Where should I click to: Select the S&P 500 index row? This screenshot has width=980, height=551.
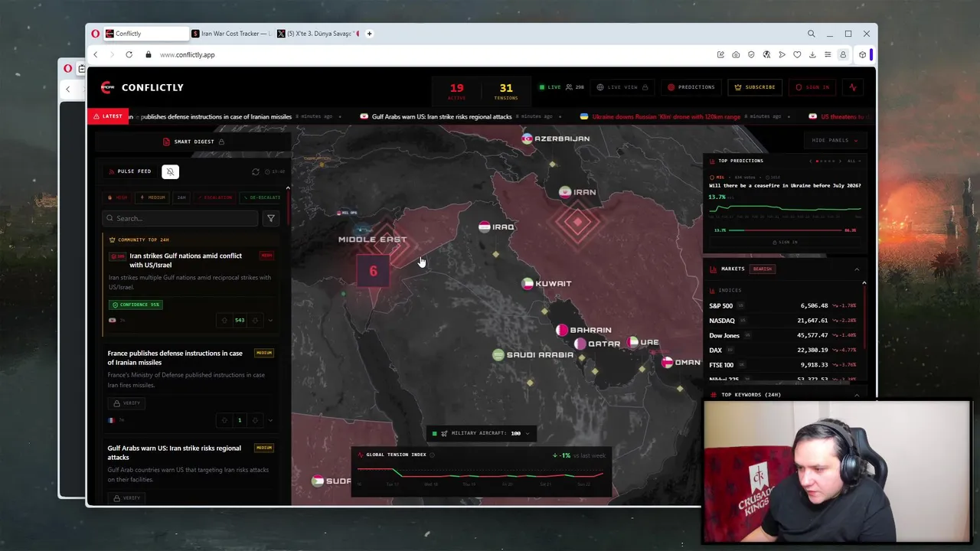pyautogui.click(x=782, y=306)
